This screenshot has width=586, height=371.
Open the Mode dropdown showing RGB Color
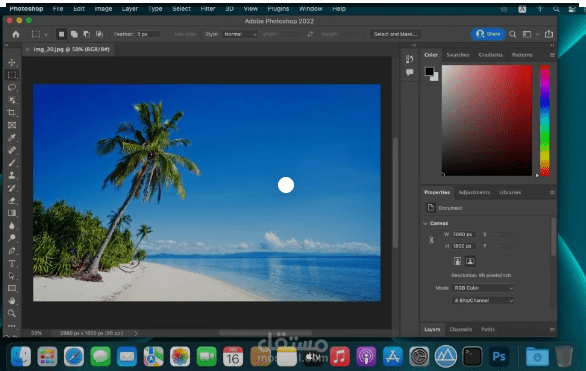[x=483, y=288]
